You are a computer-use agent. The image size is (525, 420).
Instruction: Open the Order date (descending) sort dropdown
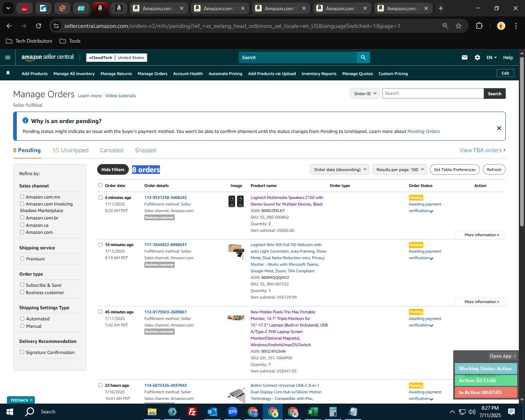340,169
